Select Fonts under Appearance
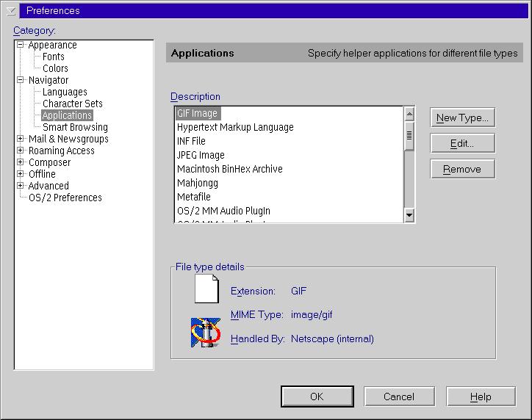This screenshot has height=420, width=532. coord(53,57)
